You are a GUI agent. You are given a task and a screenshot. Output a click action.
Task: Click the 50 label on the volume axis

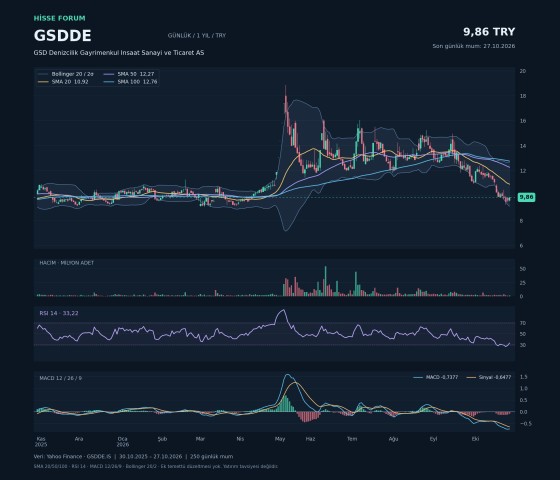point(522,269)
